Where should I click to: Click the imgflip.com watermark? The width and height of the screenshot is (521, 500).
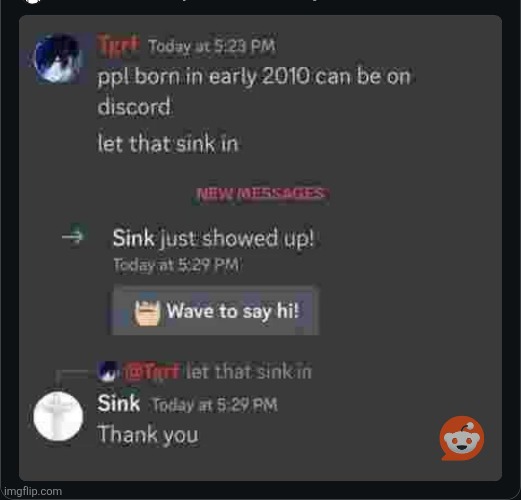pyautogui.click(x=33, y=491)
